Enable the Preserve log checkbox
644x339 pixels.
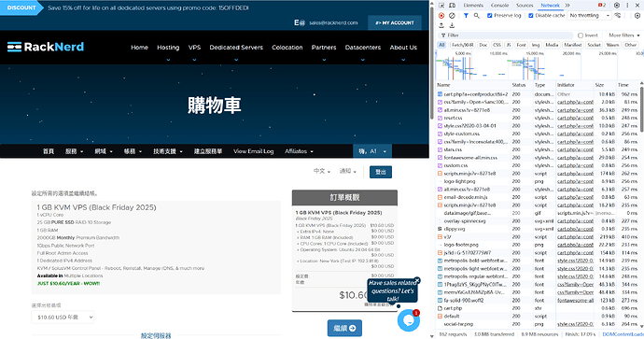click(490, 16)
